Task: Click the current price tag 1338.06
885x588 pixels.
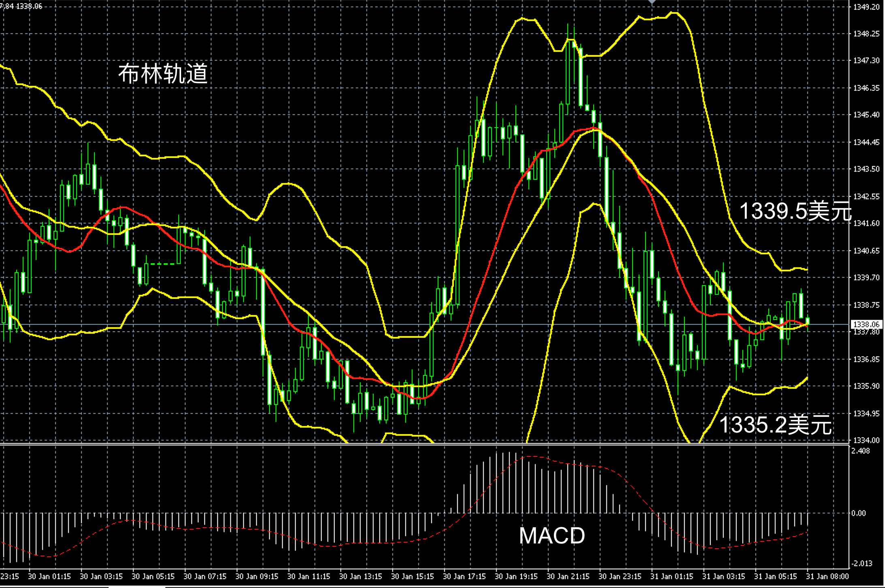Action: pyautogui.click(x=866, y=324)
